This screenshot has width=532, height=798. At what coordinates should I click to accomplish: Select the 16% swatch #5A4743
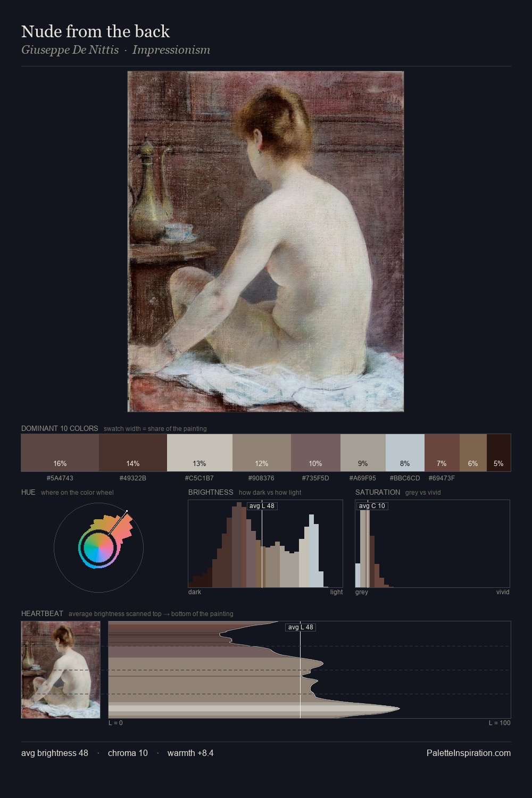[60, 453]
